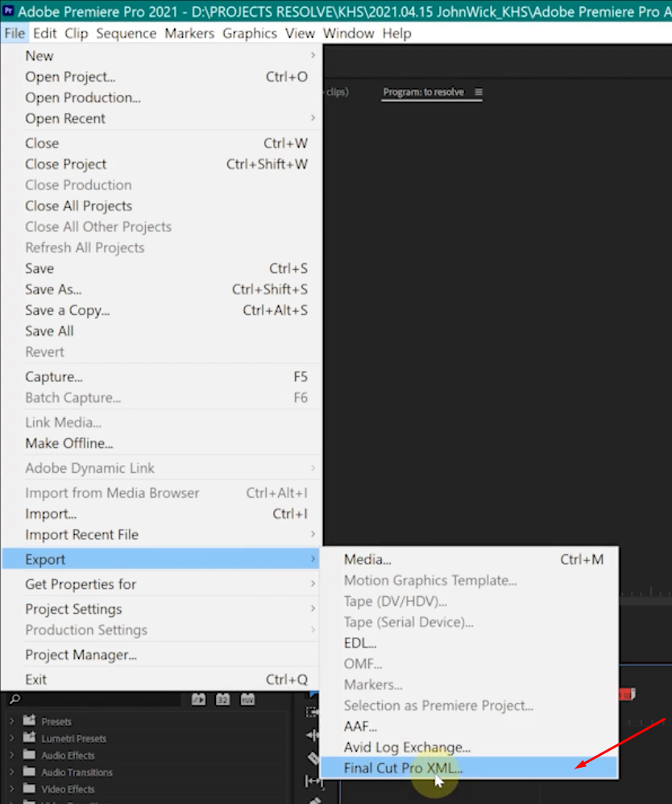
Task: Toggle the 32-bit Color effects filter icon
Action: click(222, 699)
